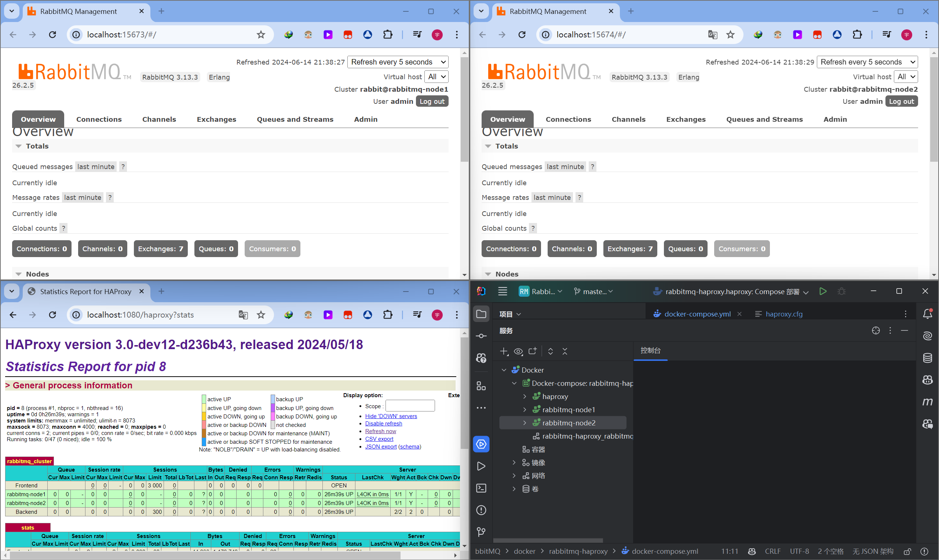Switch to Queues and Streams tab in node1 window
Image resolution: width=939 pixels, height=560 pixels.
(x=295, y=119)
